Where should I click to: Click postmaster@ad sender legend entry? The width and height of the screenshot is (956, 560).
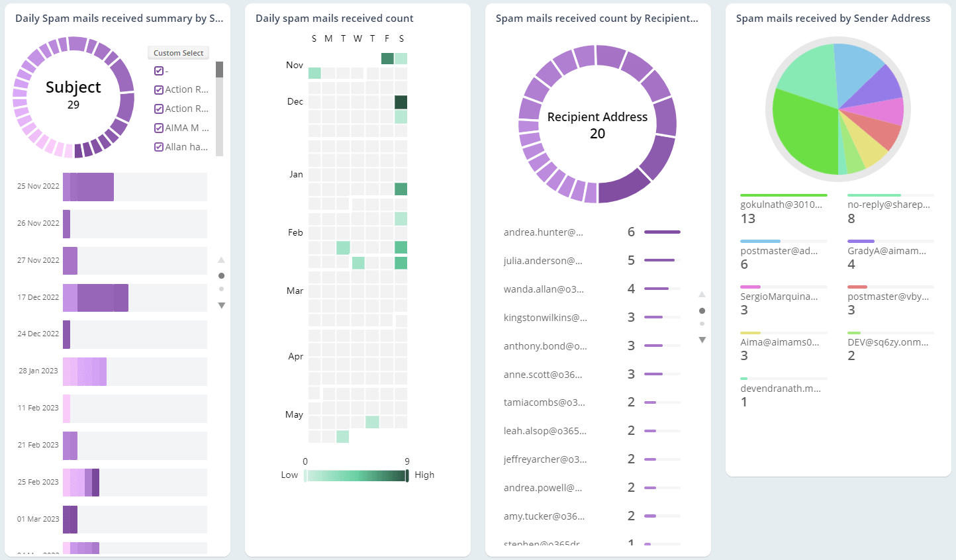pos(779,251)
